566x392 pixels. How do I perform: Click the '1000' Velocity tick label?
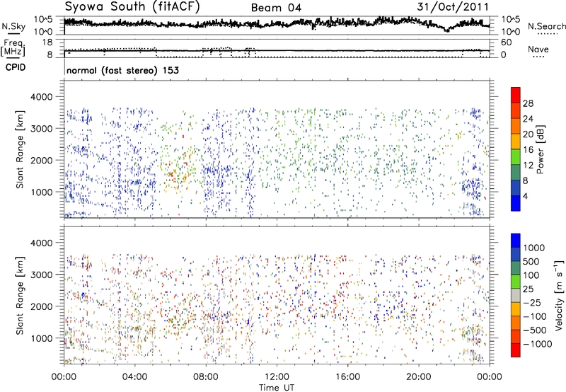[x=534, y=248]
